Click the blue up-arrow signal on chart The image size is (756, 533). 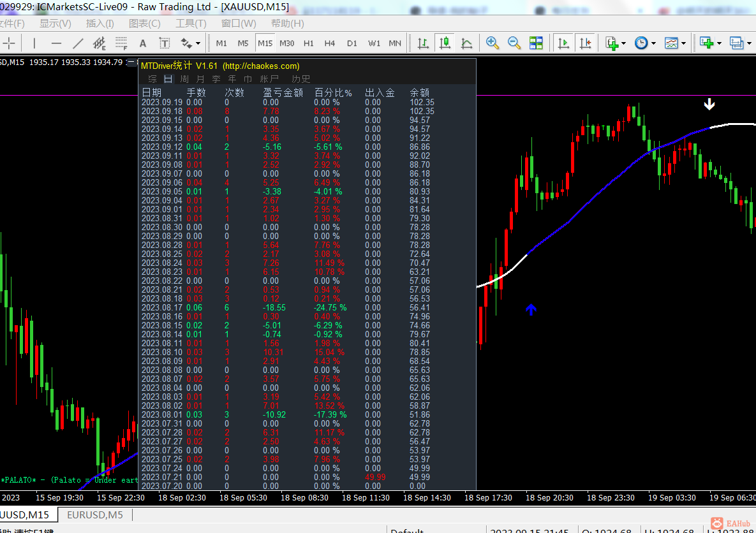tap(531, 309)
